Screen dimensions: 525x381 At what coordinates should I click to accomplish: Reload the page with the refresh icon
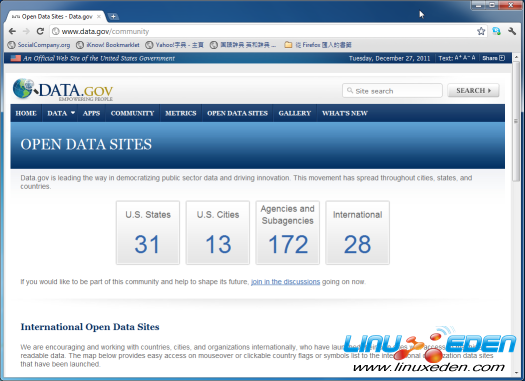coord(40,31)
